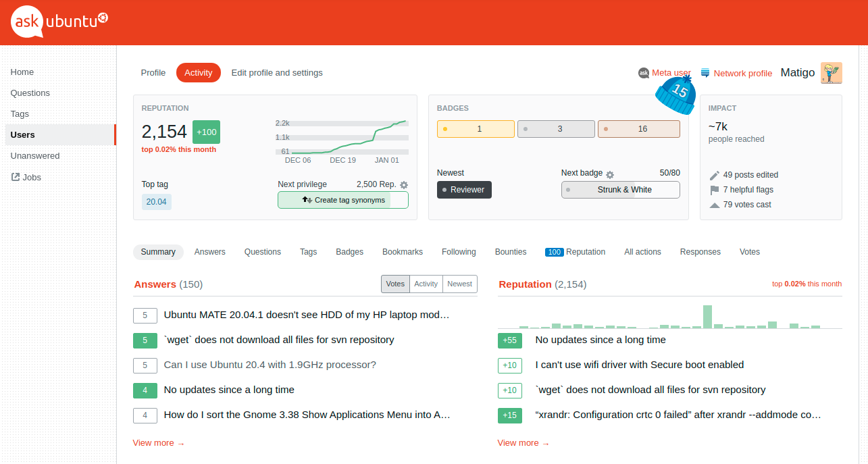Open the Reputation section heading link

(526, 284)
